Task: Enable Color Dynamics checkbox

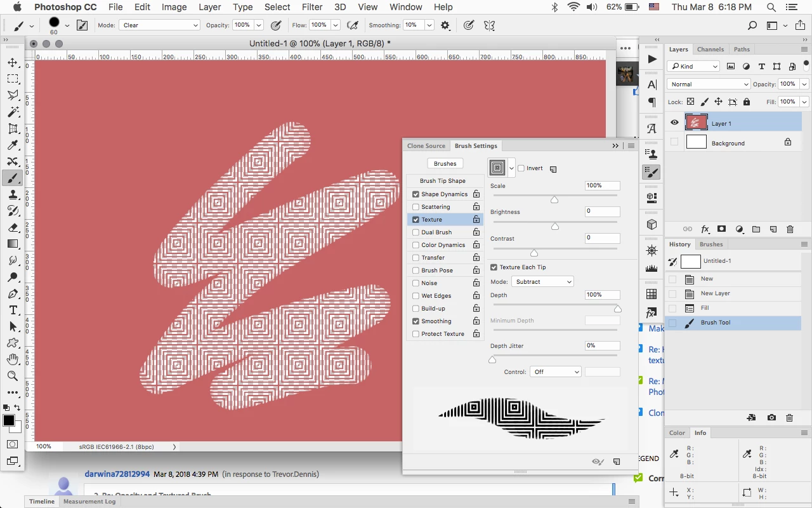Action: [416, 245]
